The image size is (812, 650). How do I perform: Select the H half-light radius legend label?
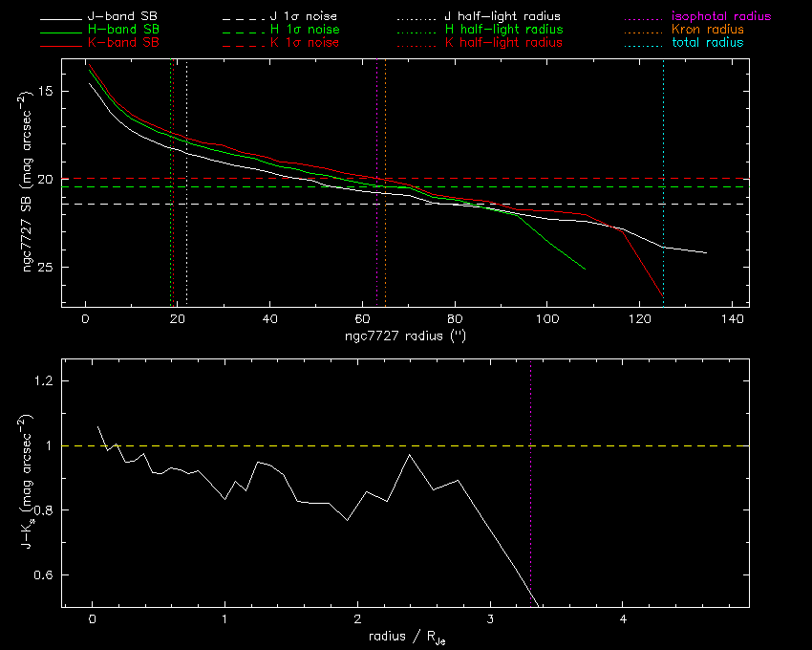coord(502,31)
